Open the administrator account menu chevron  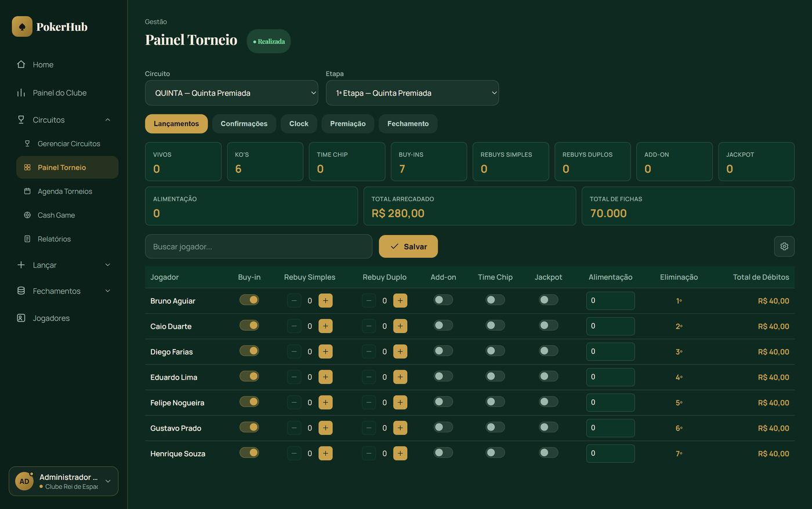tap(108, 481)
